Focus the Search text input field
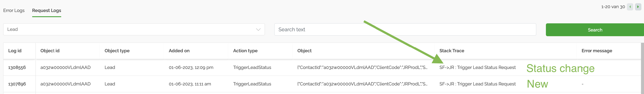The height and width of the screenshot is (94, 644). coord(405,29)
